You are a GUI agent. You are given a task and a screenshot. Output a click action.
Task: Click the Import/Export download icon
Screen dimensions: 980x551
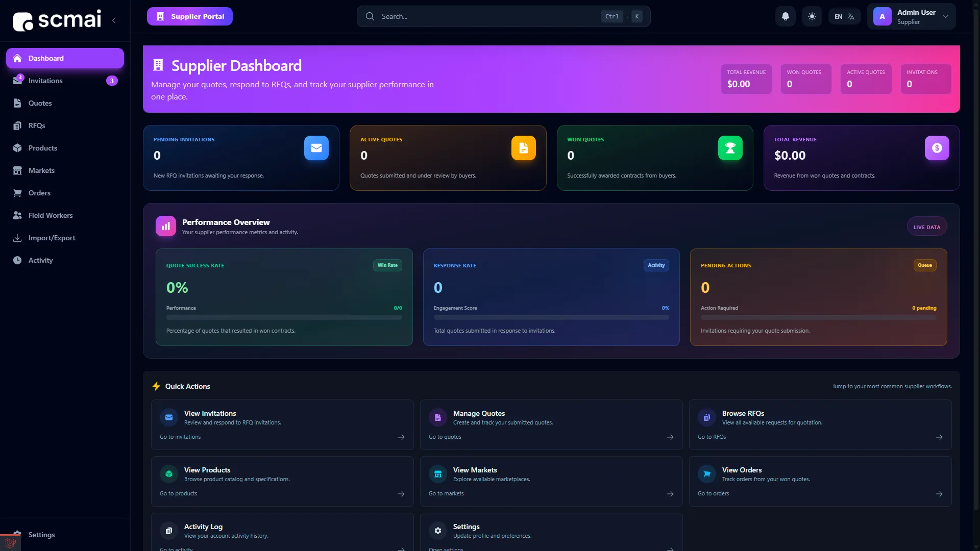point(17,238)
